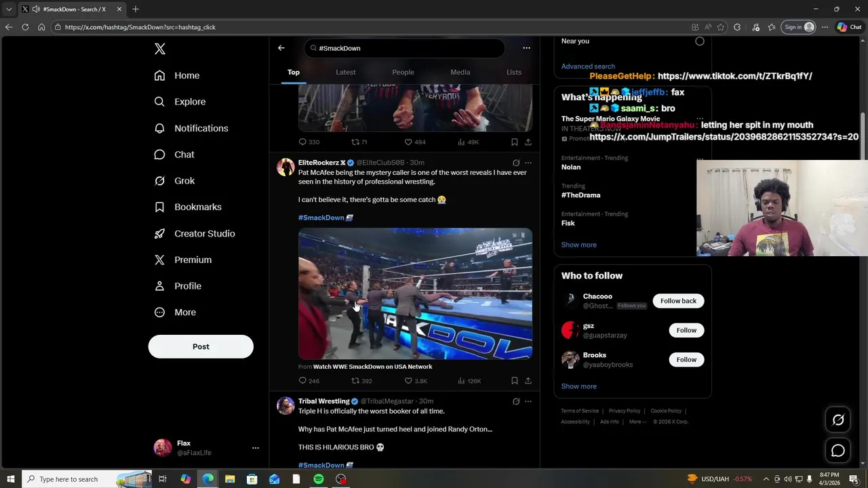Open Tribal Wrestling profile avatar
Image resolution: width=868 pixels, height=488 pixels.
point(285,405)
